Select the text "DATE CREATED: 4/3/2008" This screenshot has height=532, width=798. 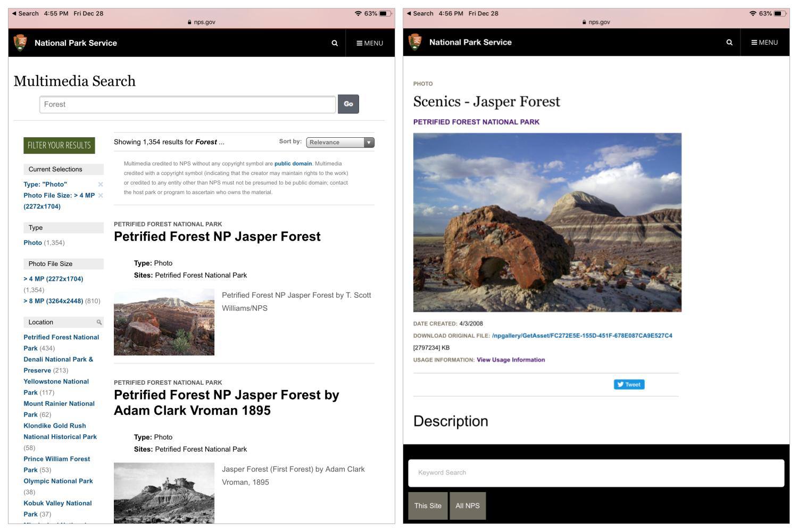pyautogui.click(x=448, y=323)
